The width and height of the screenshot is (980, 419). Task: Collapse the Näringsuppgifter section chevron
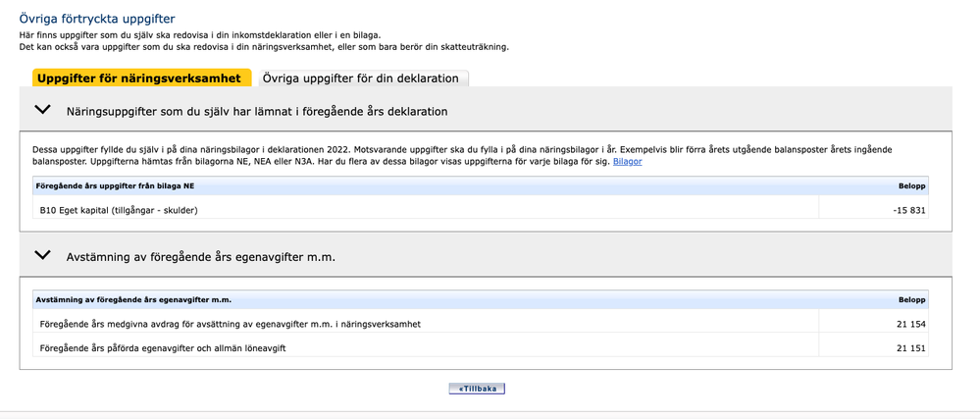click(42, 111)
